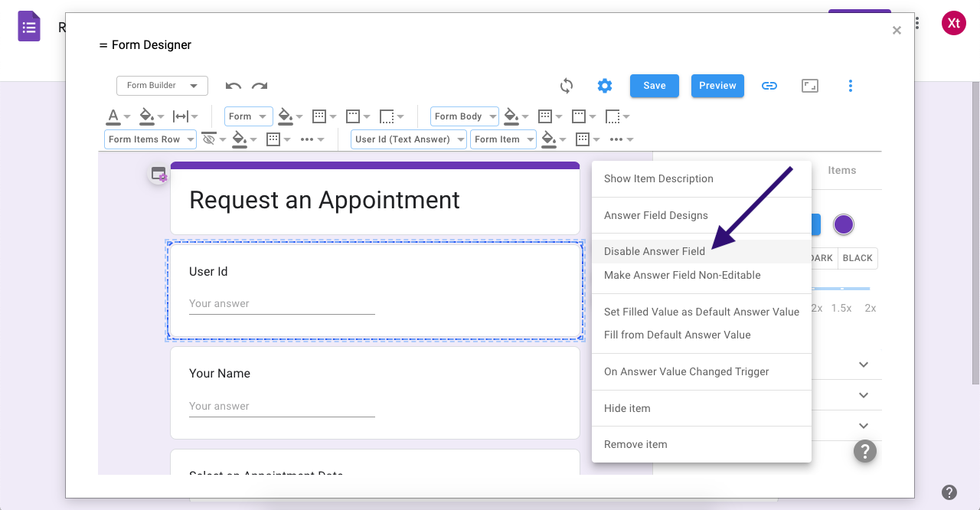Image resolution: width=980 pixels, height=510 pixels.
Task: Toggle the fullscreen aspect icon
Action: coord(810,86)
